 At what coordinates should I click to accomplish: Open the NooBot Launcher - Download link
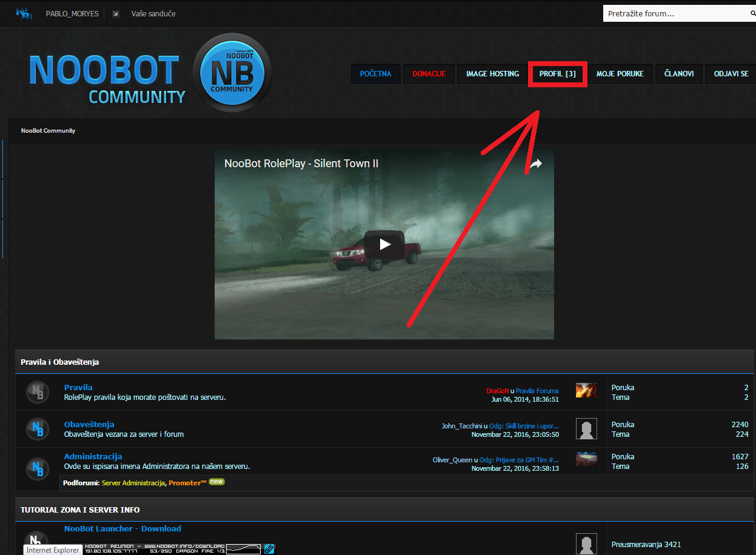pos(122,528)
